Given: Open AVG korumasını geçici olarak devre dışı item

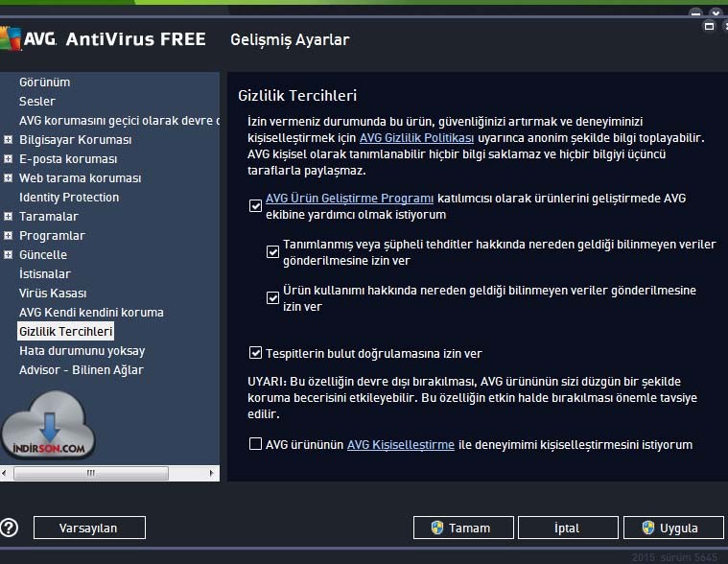Looking at the screenshot, I should click(x=119, y=121).
